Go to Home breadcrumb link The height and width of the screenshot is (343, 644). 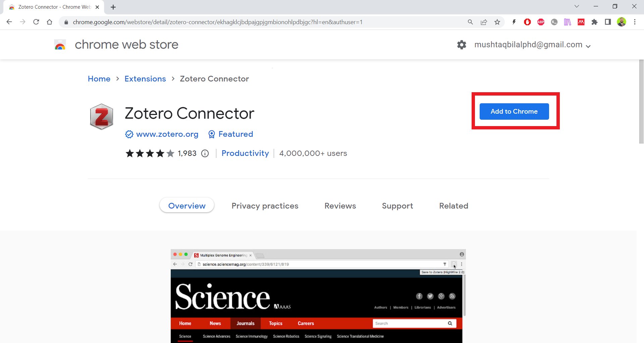pyautogui.click(x=99, y=79)
